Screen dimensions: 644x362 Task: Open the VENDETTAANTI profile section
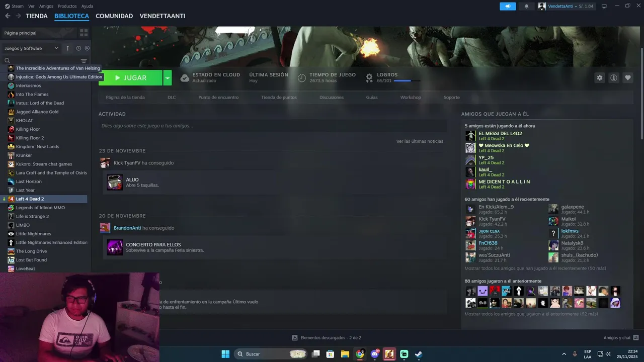(163, 16)
